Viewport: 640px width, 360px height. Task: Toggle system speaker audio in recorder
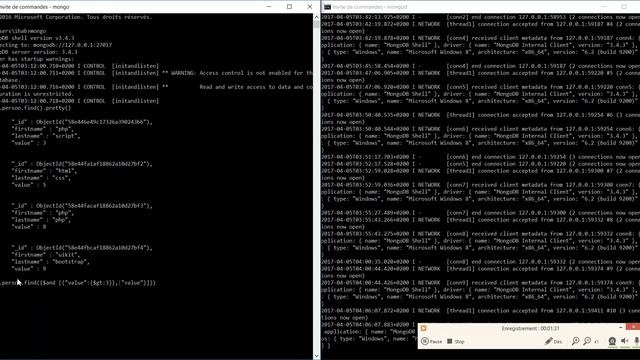624,341
